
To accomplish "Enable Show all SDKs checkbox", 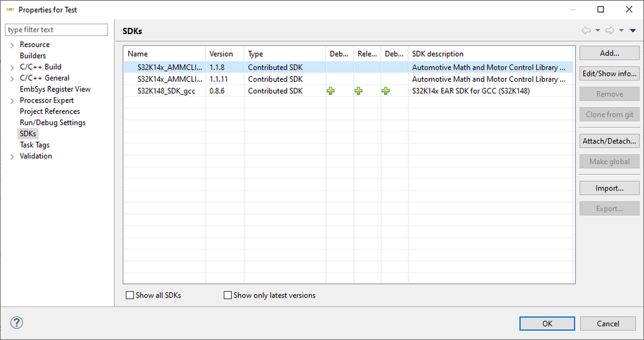I will click(x=130, y=295).
